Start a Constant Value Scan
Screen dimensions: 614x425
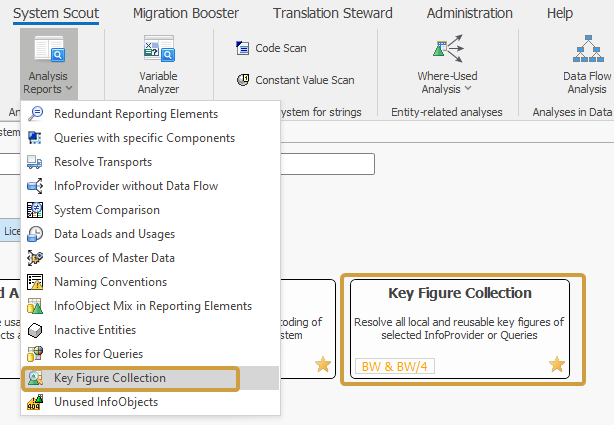[x=294, y=80]
